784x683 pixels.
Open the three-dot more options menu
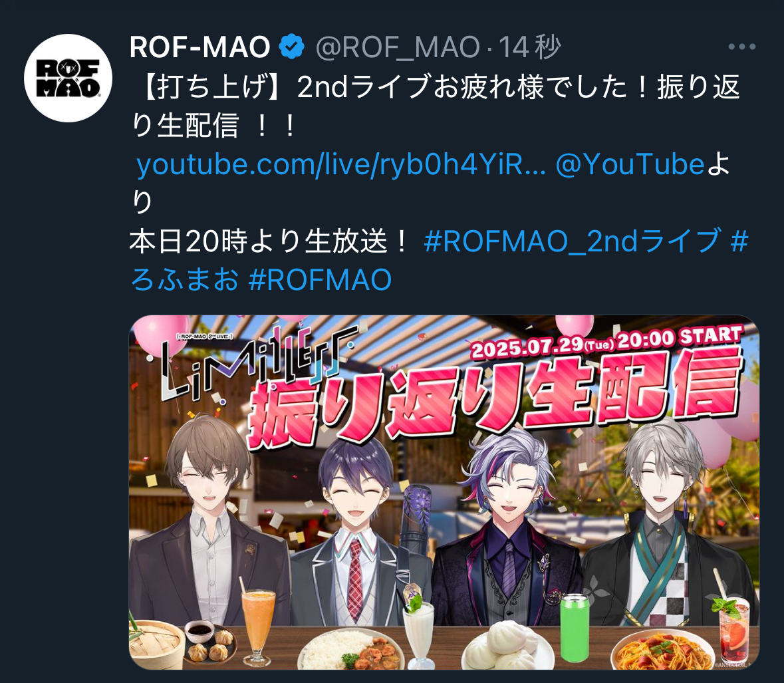(741, 47)
